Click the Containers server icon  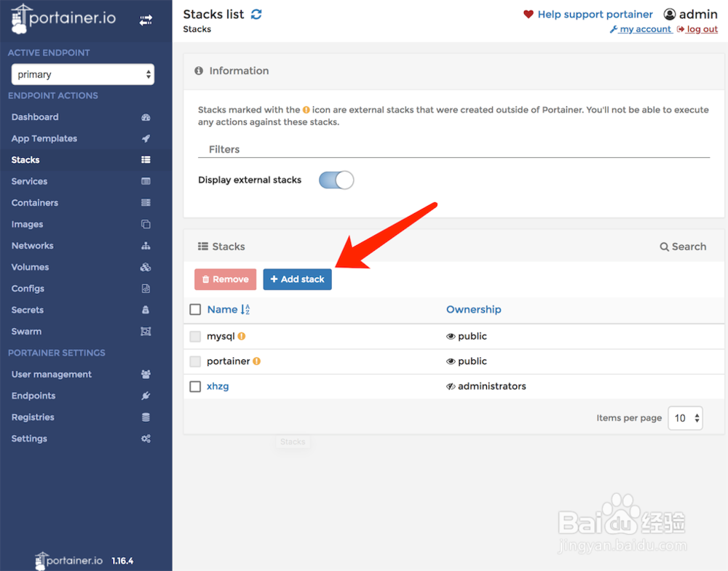[x=146, y=203]
